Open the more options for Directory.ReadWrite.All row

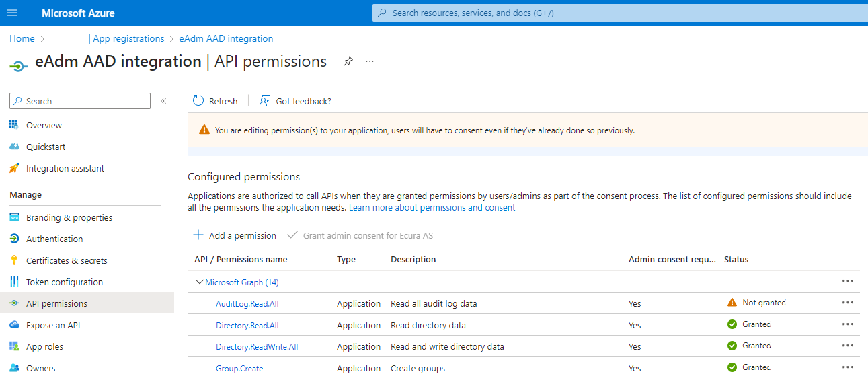[x=848, y=346]
